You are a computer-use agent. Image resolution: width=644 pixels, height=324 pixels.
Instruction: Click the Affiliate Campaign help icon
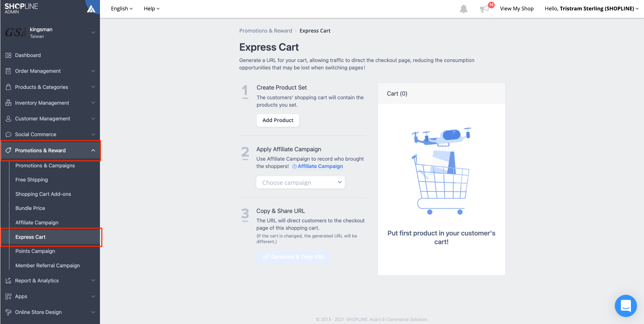point(294,166)
